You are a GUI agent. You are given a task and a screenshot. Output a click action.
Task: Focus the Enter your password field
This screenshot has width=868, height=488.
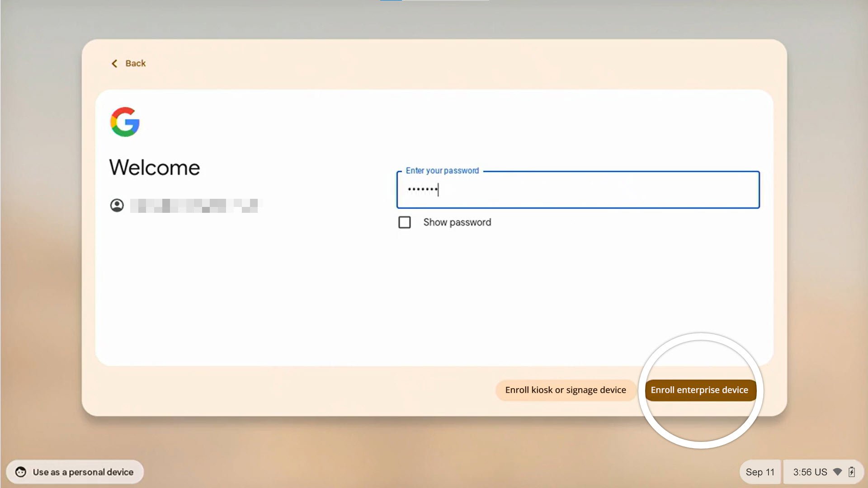pyautogui.click(x=578, y=190)
